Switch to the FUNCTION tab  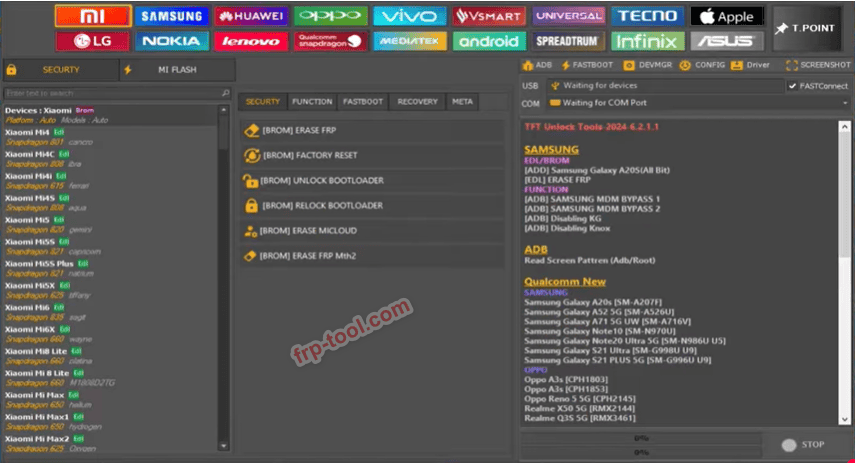click(312, 102)
